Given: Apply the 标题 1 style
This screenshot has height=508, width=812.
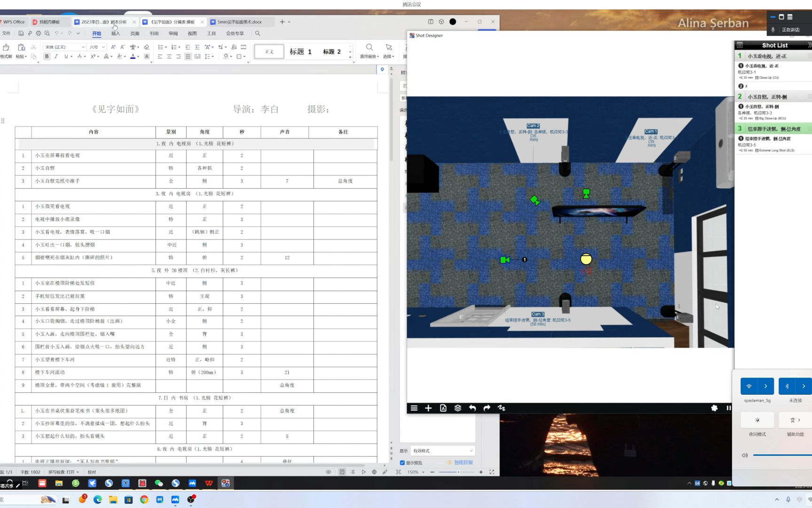Looking at the screenshot, I should coord(300,52).
